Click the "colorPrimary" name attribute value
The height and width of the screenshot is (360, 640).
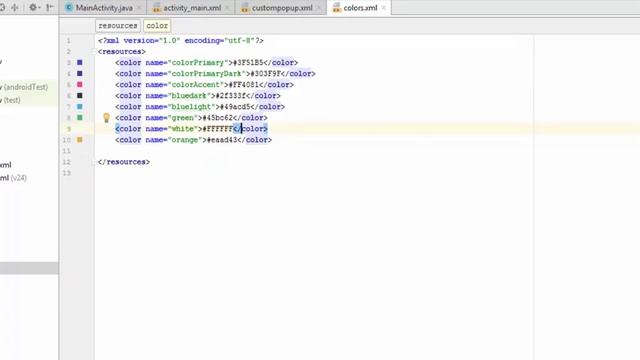(x=198, y=63)
